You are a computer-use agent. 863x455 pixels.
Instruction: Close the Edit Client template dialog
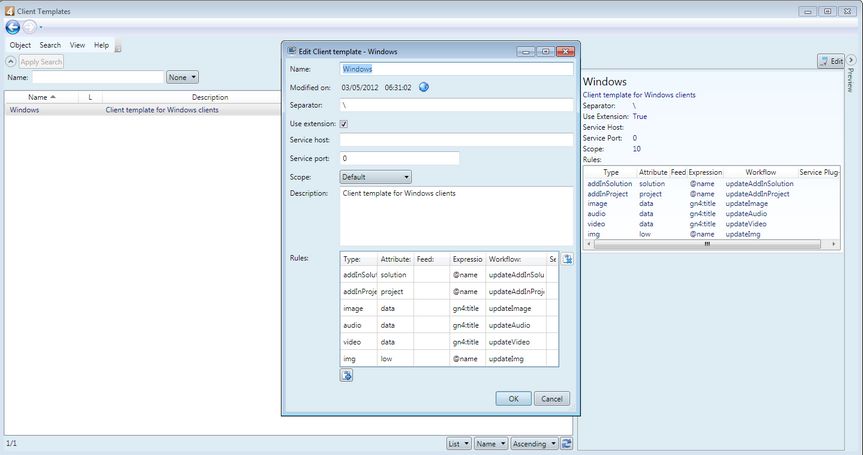(x=565, y=51)
